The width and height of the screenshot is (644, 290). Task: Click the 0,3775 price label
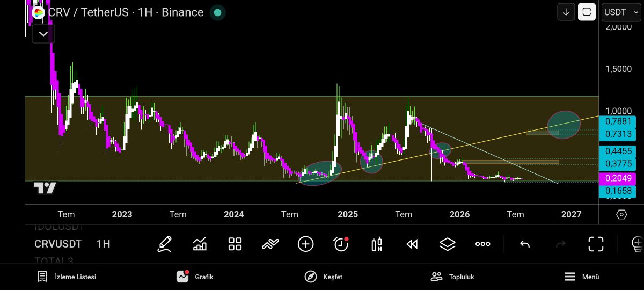pyautogui.click(x=618, y=163)
